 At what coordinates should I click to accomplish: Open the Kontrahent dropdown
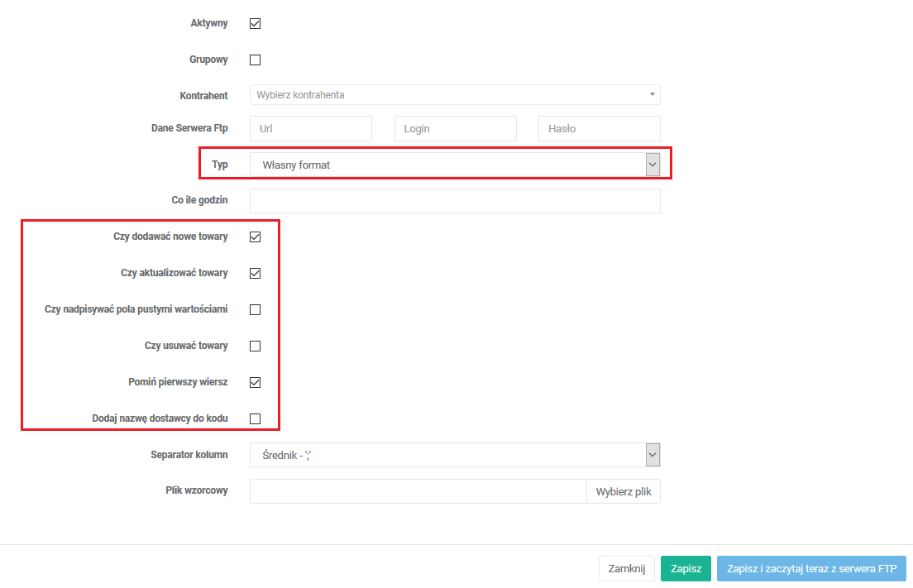(x=455, y=95)
